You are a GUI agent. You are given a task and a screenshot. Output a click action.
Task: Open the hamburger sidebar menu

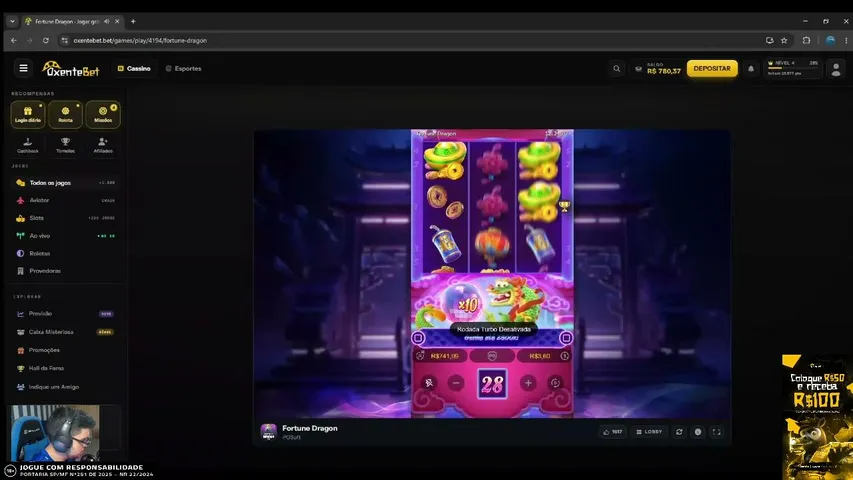[x=23, y=69]
